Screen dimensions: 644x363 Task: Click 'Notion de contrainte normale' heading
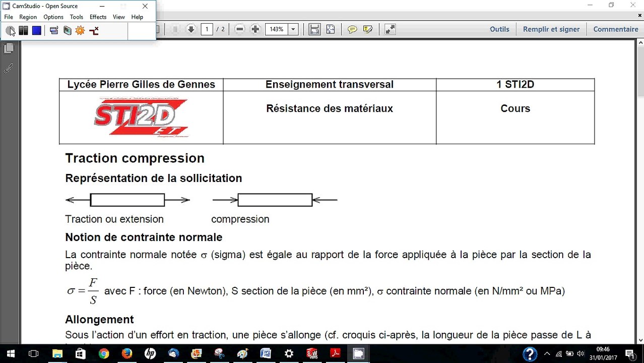(144, 237)
